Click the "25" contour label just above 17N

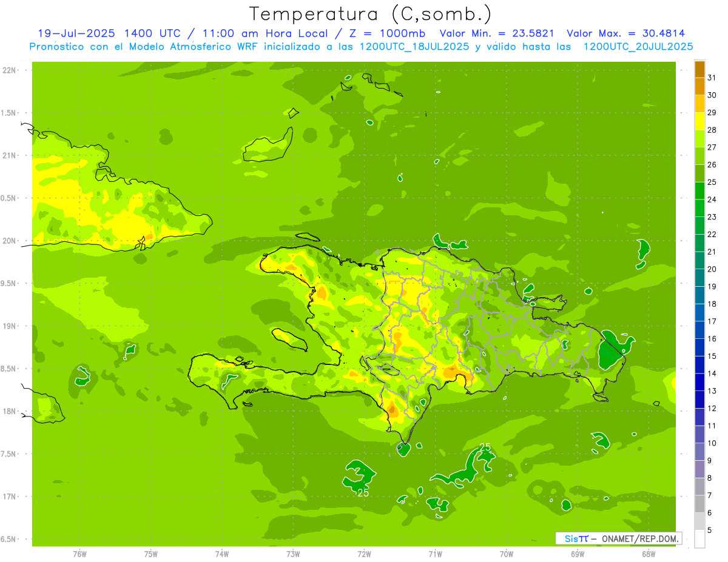tap(363, 493)
